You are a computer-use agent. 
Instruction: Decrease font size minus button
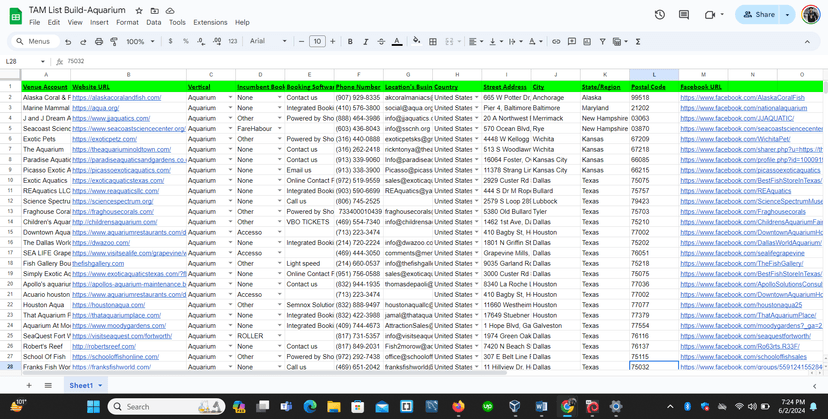tap(302, 41)
